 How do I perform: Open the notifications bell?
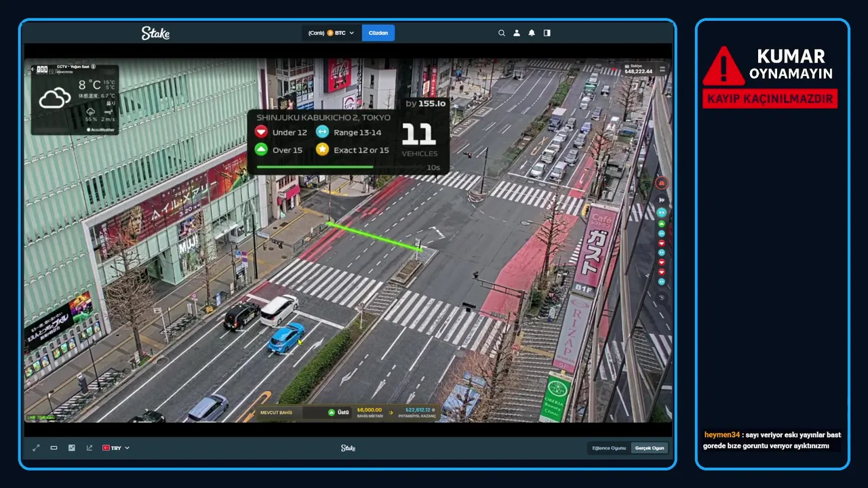[x=532, y=33]
